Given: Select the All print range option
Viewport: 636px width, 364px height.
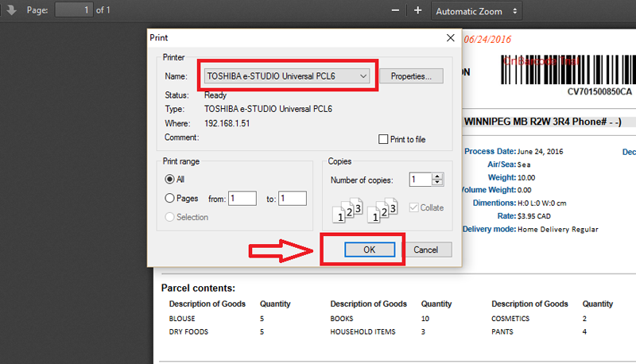Looking at the screenshot, I should [169, 179].
